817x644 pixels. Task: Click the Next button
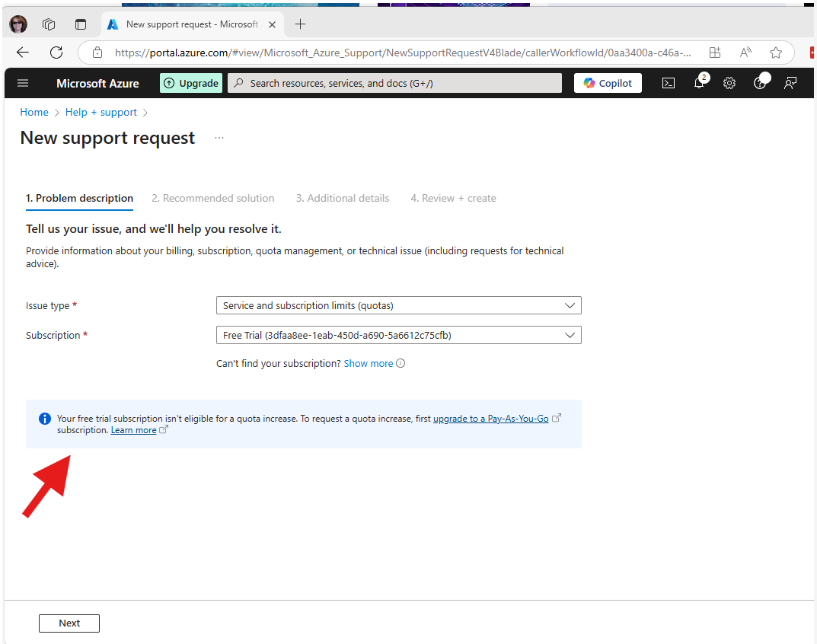pos(69,623)
